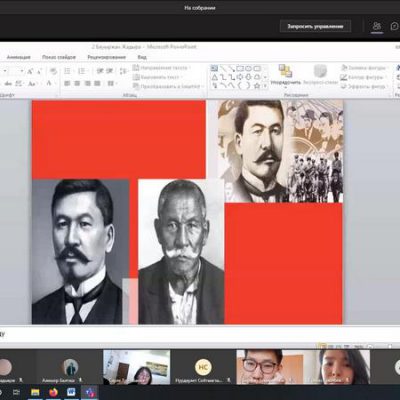The width and height of the screenshot is (400, 400).
Task: Open Microsoft Teams from the taskbar
Action: [90, 393]
